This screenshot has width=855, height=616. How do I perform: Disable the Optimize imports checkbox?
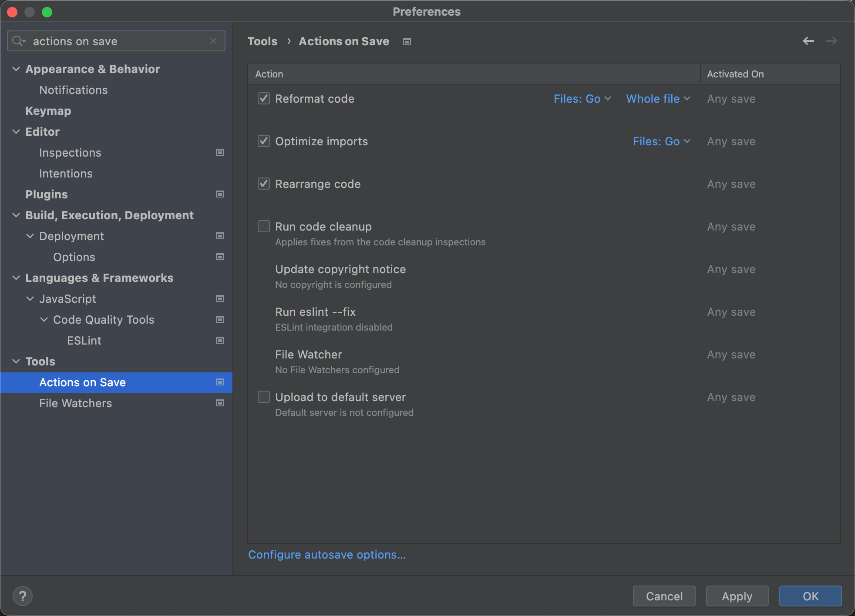(x=264, y=141)
